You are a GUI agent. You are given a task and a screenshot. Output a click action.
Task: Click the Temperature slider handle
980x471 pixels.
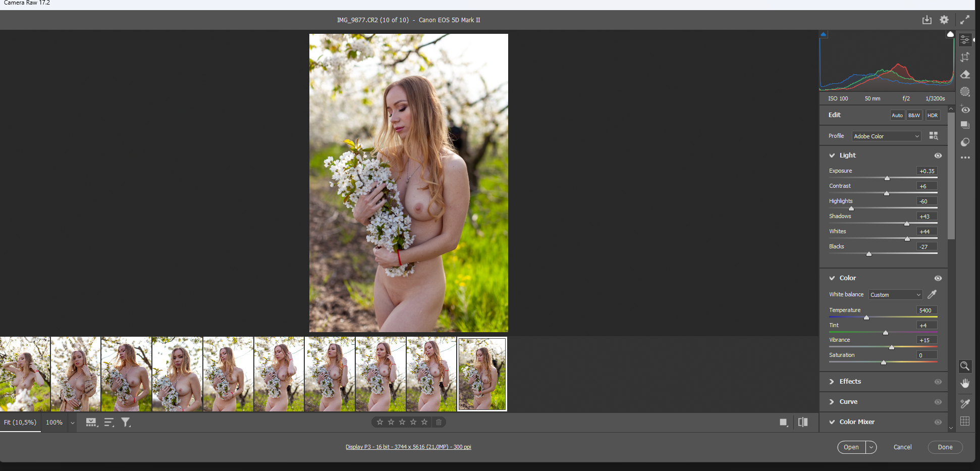pyautogui.click(x=866, y=318)
